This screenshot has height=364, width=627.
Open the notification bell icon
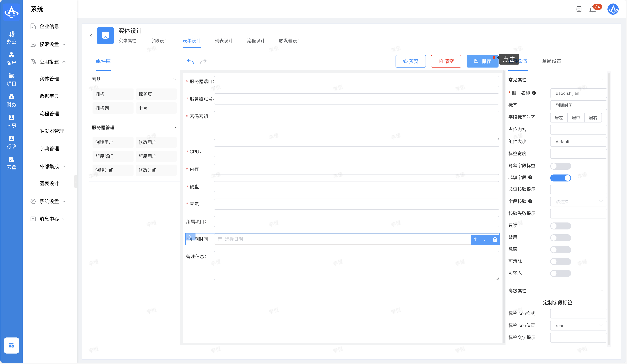[593, 9]
